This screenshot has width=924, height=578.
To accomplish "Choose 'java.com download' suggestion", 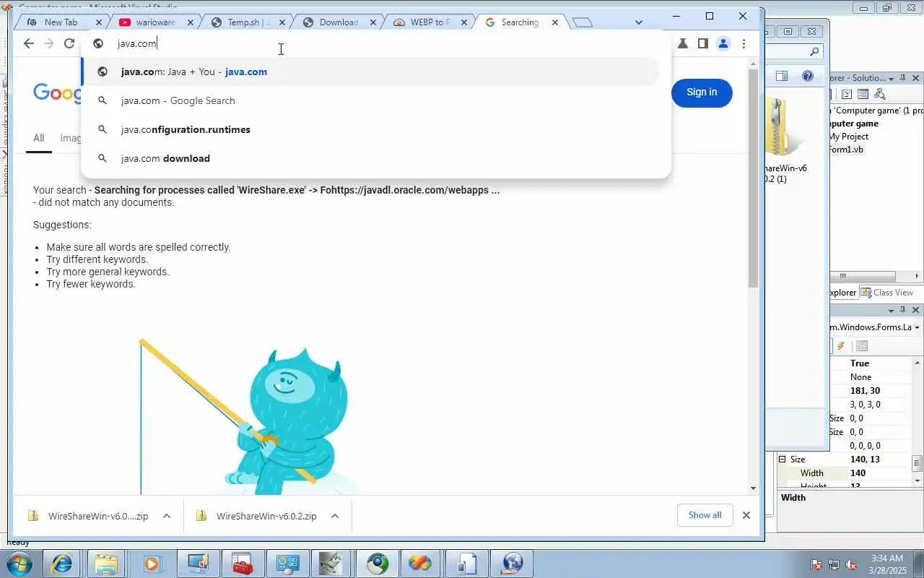I will pos(370,158).
